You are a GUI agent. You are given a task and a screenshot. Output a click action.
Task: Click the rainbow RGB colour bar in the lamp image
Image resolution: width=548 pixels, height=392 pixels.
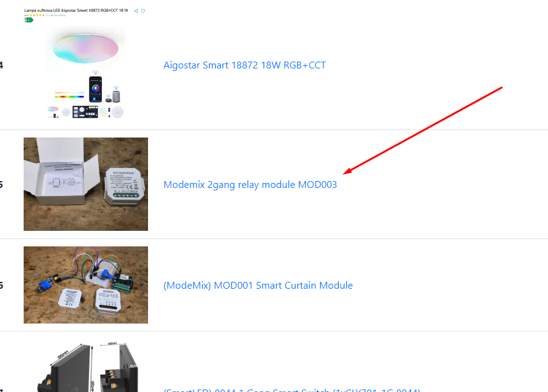click(70, 96)
